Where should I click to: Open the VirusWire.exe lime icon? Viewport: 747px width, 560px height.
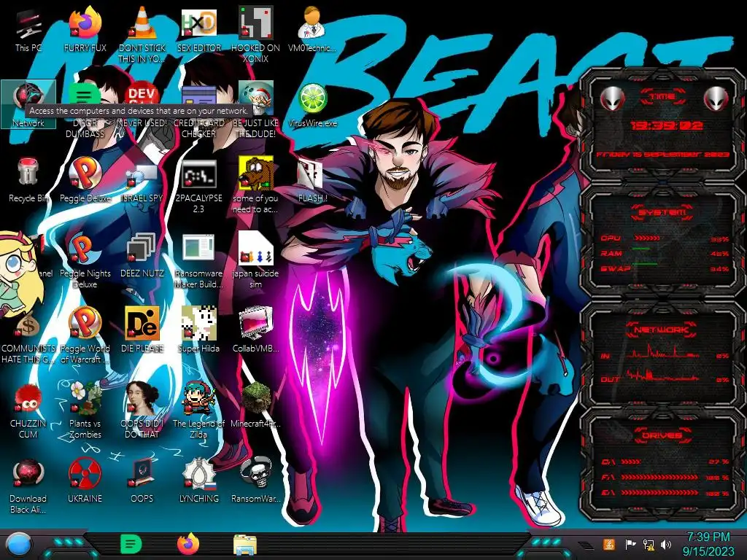(312, 105)
